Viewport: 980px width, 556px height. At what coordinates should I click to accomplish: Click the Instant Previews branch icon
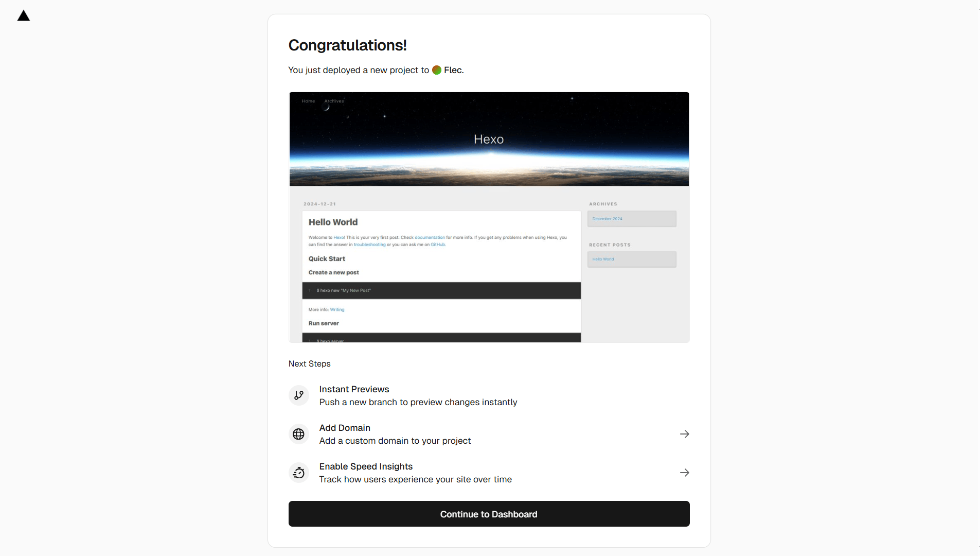[x=299, y=395]
